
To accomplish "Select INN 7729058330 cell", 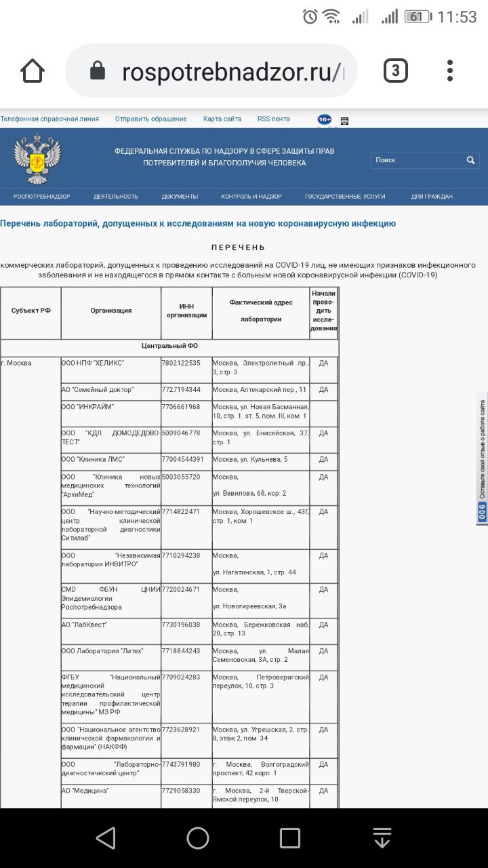I will [x=187, y=797].
